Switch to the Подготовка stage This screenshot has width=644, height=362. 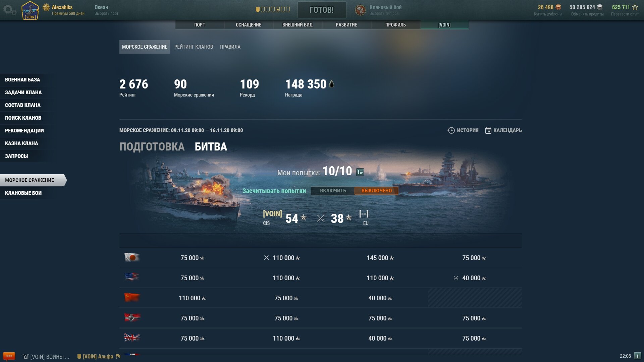(152, 147)
